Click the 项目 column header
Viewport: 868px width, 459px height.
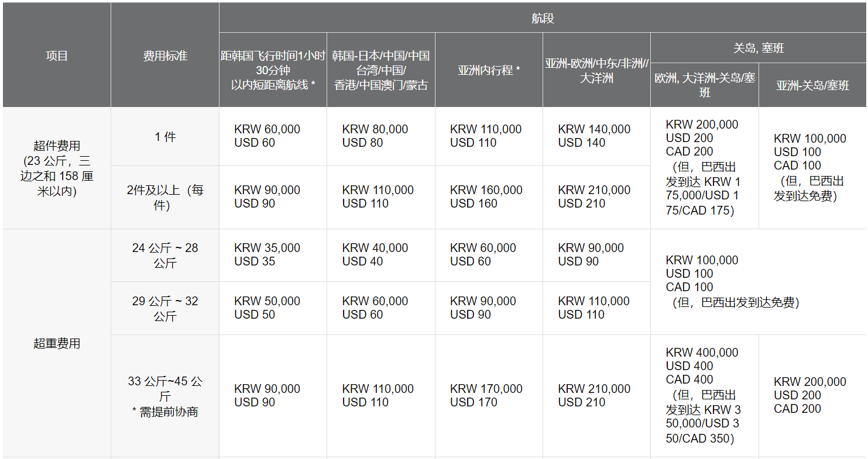(57, 56)
